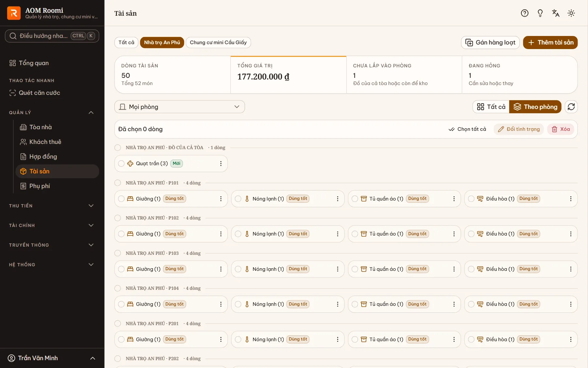Image resolution: width=588 pixels, height=368 pixels.
Task: Tick the P103 Nóng lạnh checkbox
Action: (x=238, y=269)
